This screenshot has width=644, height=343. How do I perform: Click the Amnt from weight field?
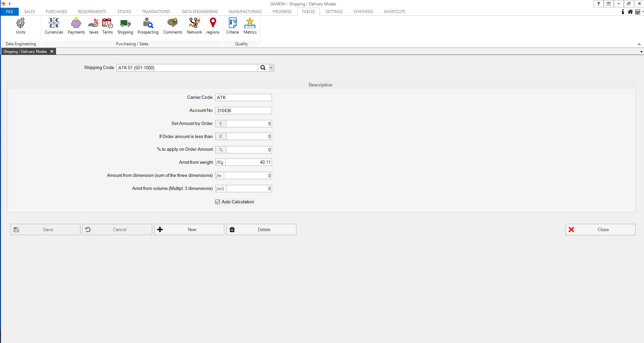248,162
